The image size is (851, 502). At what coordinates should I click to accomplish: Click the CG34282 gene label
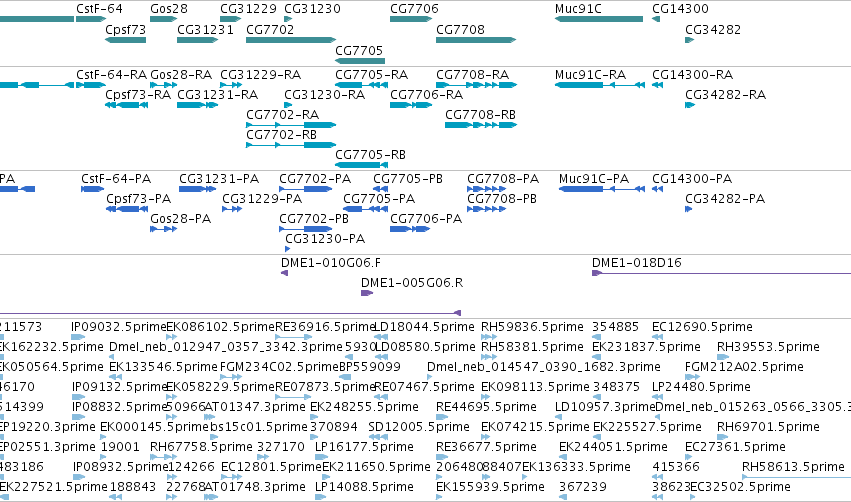pyautogui.click(x=713, y=30)
